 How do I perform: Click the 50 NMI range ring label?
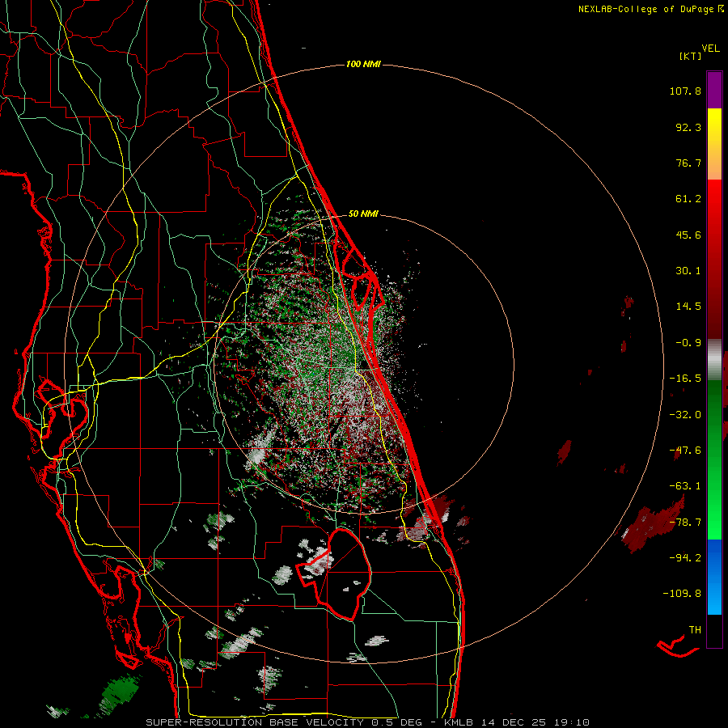click(363, 214)
